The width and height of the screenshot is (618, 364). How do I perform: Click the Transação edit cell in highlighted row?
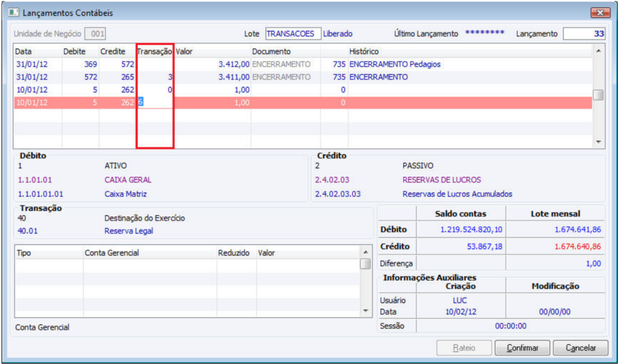click(154, 102)
